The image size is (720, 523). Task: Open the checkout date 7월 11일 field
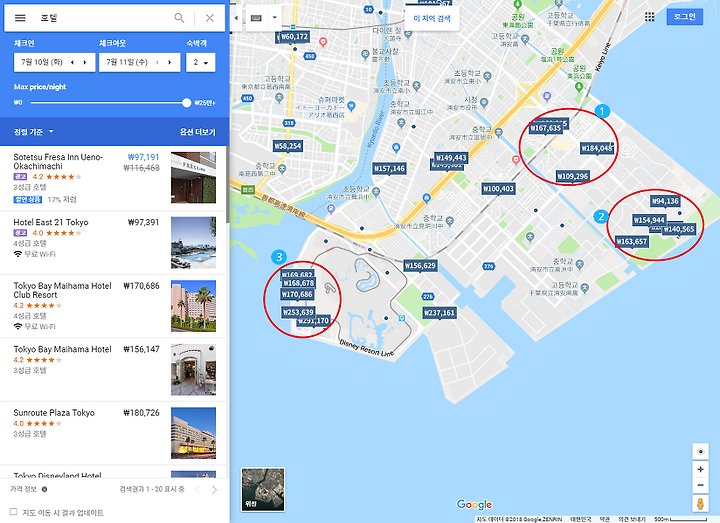point(139,62)
